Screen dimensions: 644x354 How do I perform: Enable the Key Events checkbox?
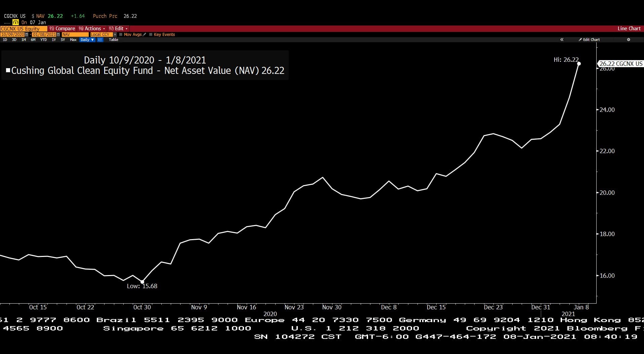pos(151,35)
